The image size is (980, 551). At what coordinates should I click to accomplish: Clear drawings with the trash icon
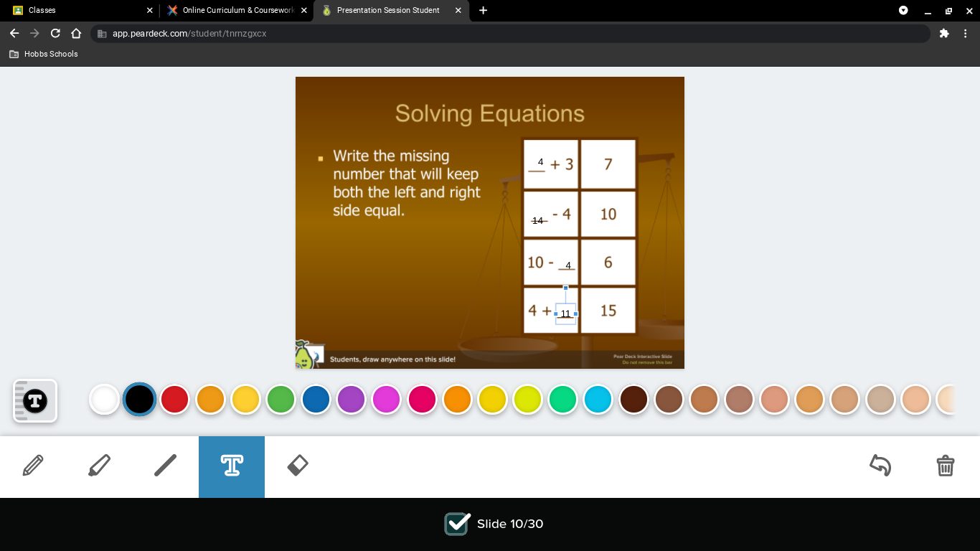946,466
